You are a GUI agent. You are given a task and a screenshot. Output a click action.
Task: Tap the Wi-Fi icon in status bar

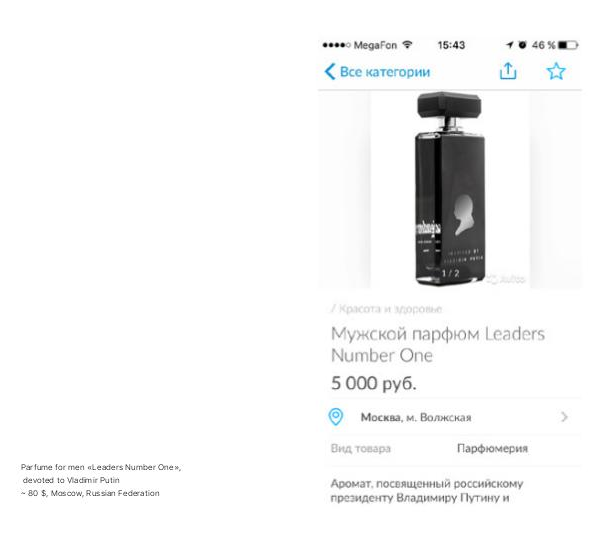coord(408,45)
